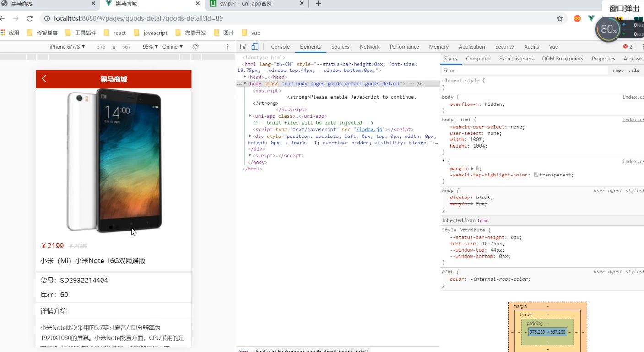The width and height of the screenshot is (644, 352).
Task: Expand the head element node
Action: pos(245,77)
